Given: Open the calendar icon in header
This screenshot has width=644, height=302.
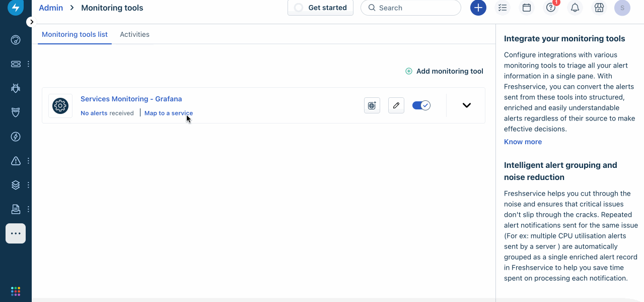Looking at the screenshot, I should coord(527,8).
